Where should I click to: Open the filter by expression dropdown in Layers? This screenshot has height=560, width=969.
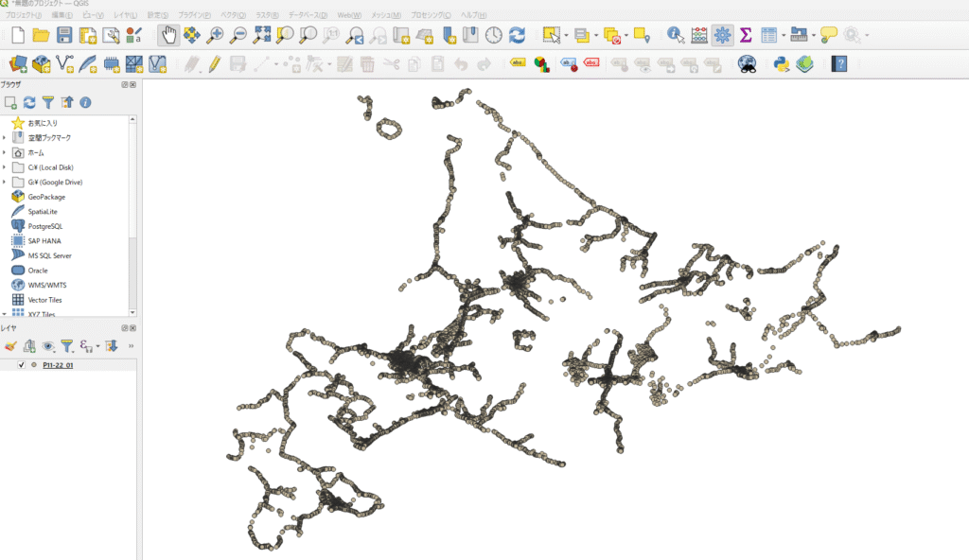coord(97,346)
